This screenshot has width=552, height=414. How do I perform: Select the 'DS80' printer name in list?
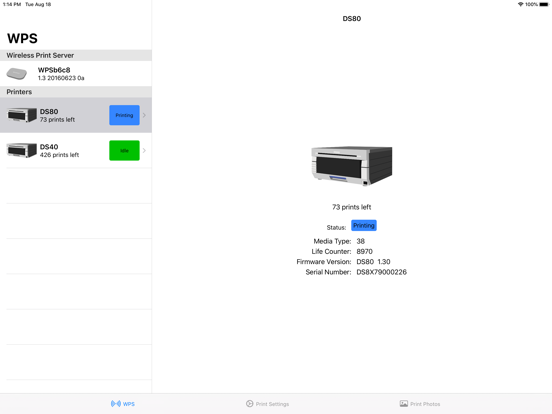pos(49,112)
